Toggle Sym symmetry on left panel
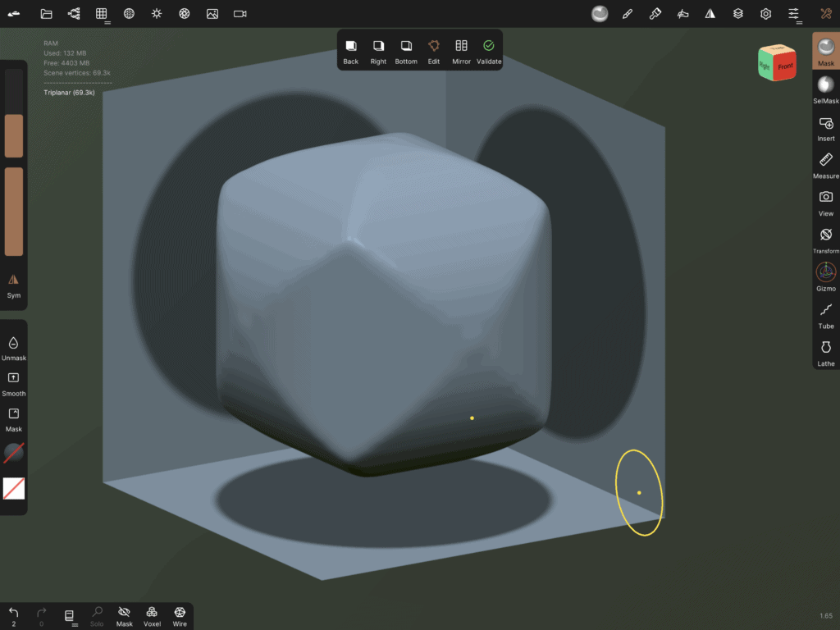The width and height of the screenshot is (840, 630). 14,284
